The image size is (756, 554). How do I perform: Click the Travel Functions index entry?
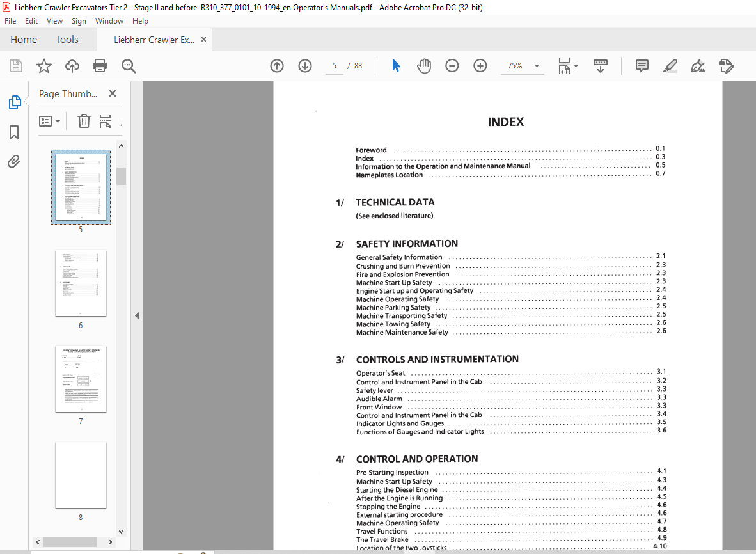[x=382, y=532]
